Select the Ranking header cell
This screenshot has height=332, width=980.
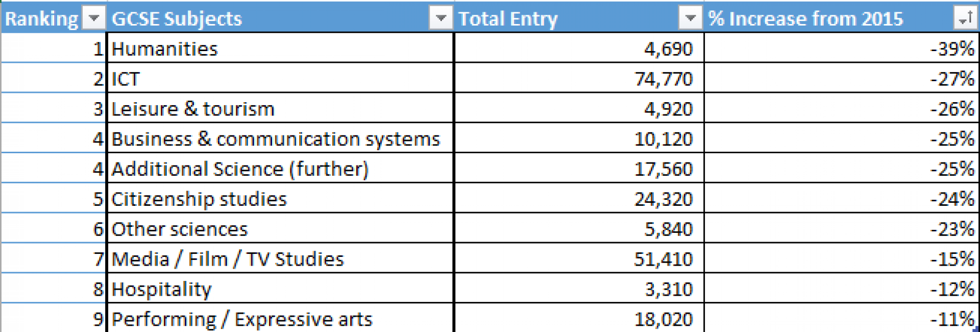coord(41,18)
